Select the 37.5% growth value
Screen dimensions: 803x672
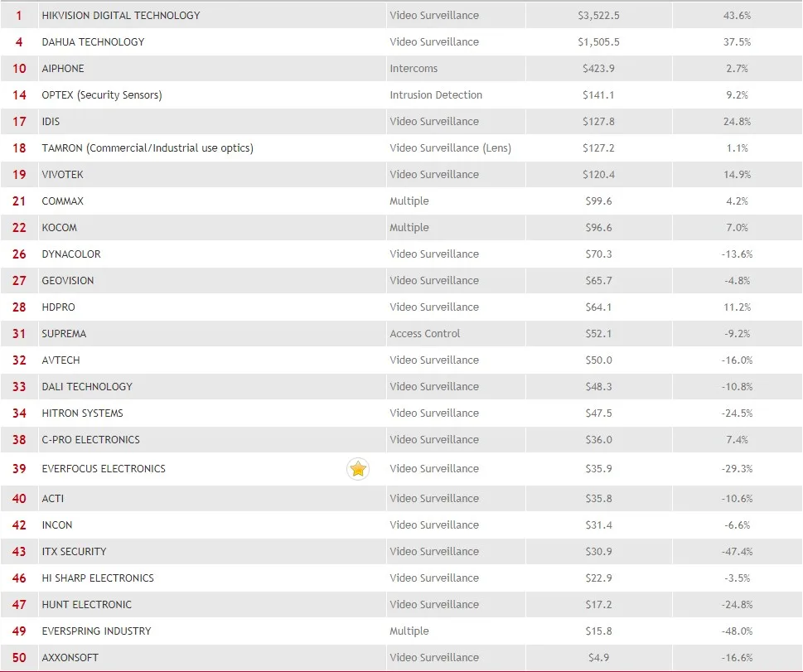[x=737, y=42]
